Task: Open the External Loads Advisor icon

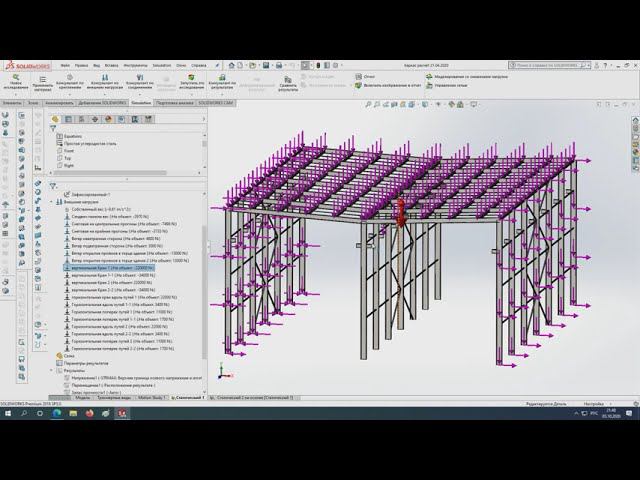Action: click(105, 77)
